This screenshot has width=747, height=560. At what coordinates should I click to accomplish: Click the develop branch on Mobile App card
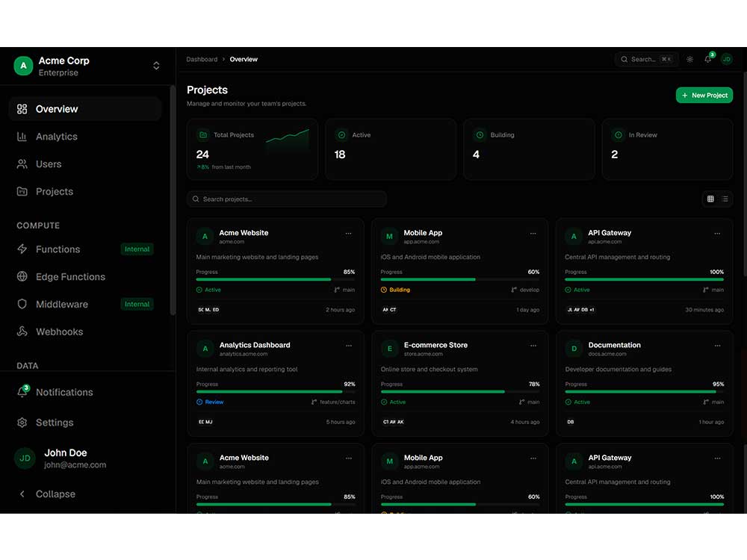coord(525,290)
